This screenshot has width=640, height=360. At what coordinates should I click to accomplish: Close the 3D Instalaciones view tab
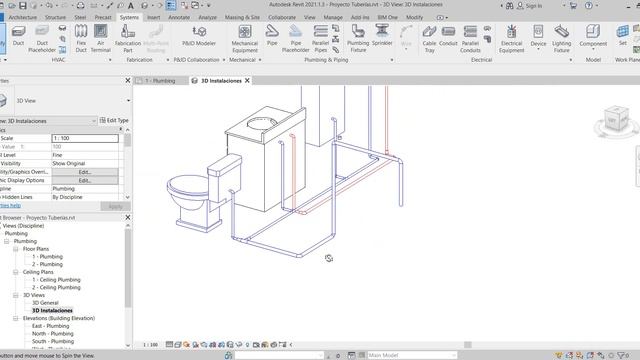247,81
